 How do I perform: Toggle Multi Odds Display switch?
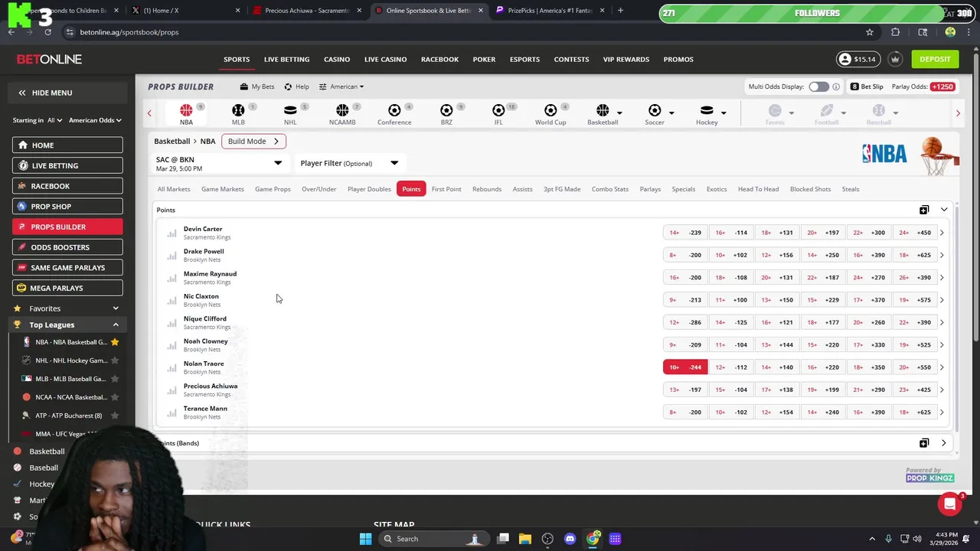[x=818, y=86]
